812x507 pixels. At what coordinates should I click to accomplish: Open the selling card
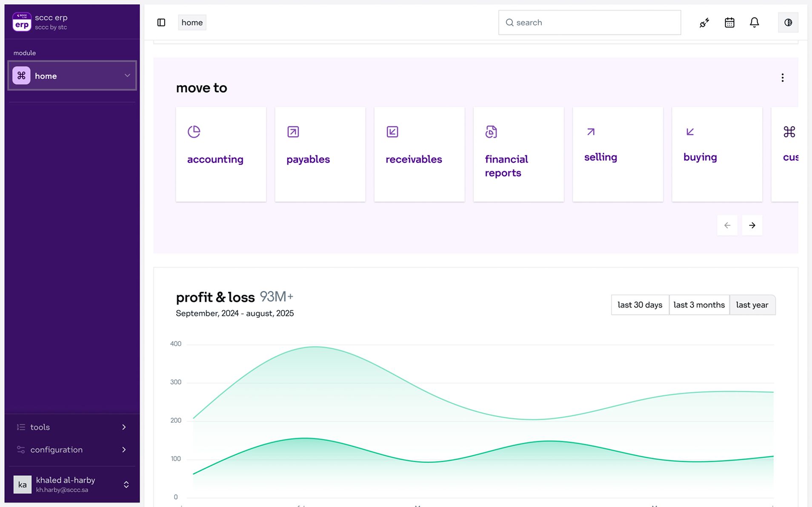(x=618, y=154)
